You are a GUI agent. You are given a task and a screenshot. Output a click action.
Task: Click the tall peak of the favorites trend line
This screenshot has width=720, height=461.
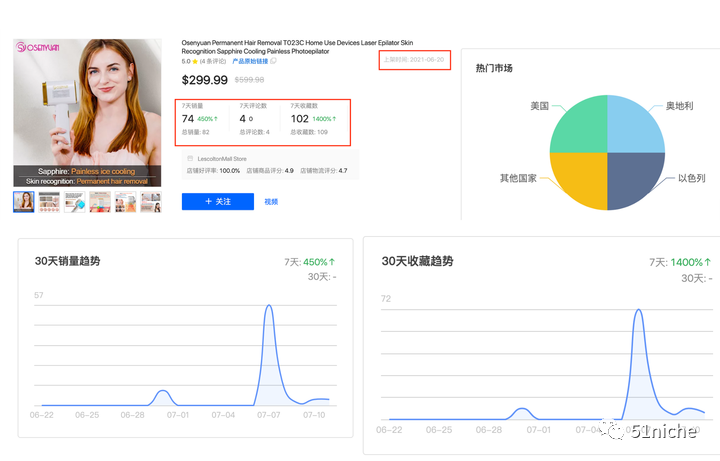pyautogui.click(x=638, y=310)
